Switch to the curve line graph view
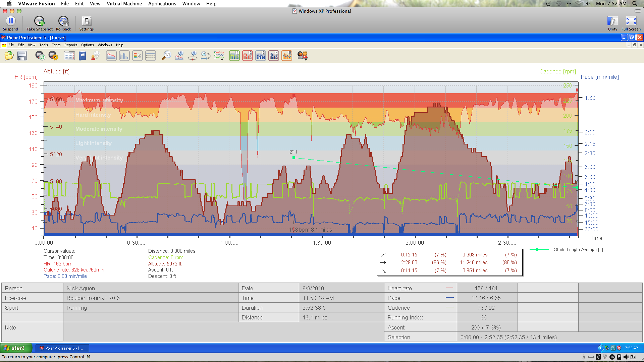The image size is (644, 362). click(x=111, y=56)
